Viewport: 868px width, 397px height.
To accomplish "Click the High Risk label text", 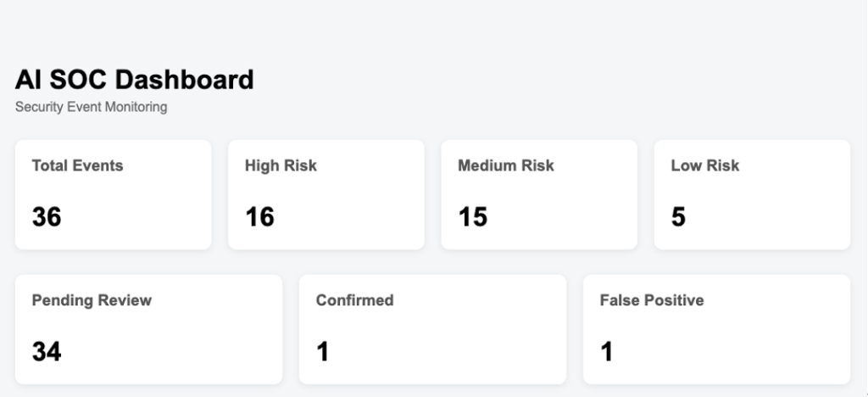I will [x=281, y=165].
